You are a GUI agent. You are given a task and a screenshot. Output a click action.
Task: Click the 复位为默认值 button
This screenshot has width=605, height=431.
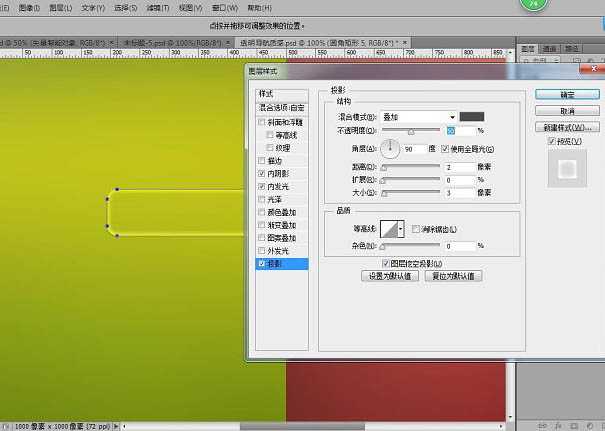[453, 276]
